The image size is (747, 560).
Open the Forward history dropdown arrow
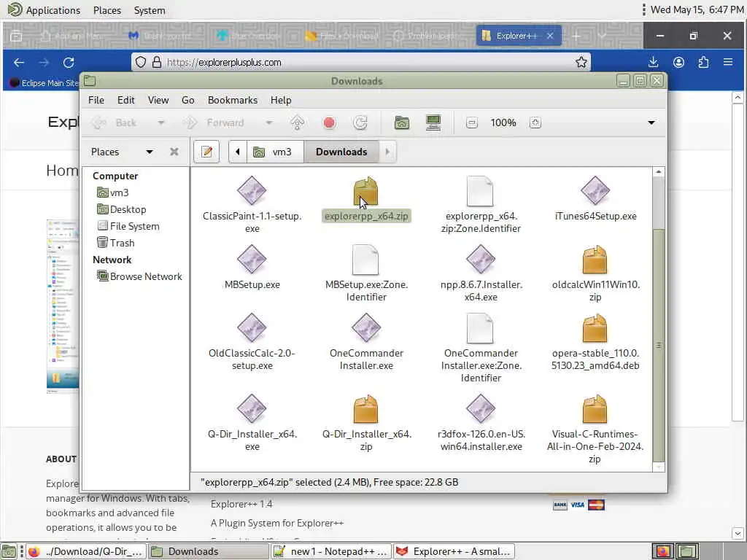(x=269, y=122)
